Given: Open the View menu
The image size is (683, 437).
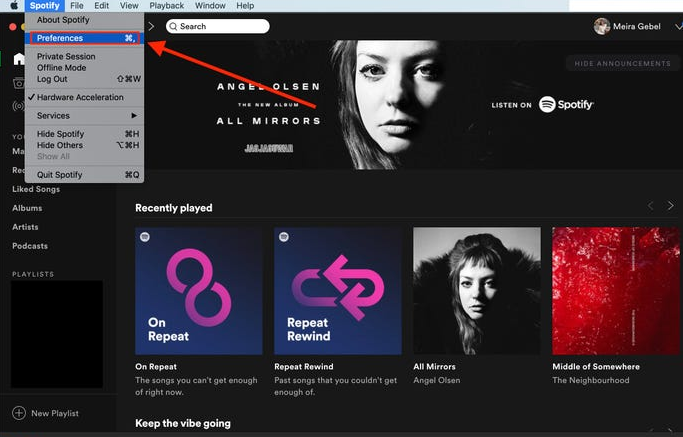Looking at the screenshot, I should click(x=129, y=6).
